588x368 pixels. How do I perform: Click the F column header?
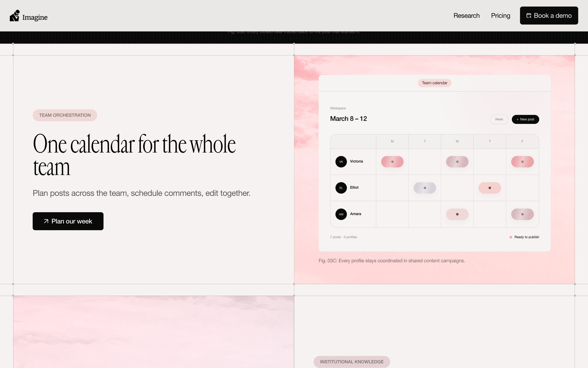tap(522, 141)
